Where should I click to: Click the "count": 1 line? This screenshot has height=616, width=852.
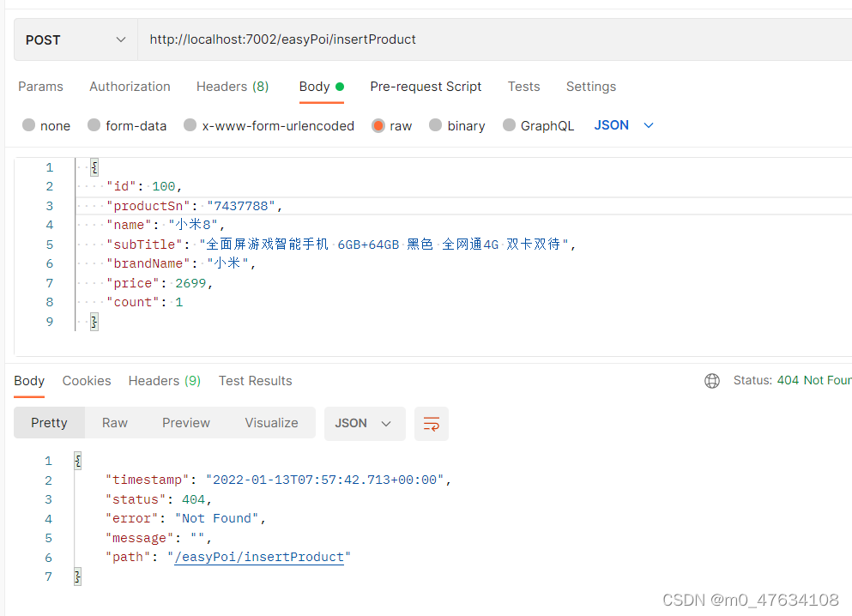pos(144,302)
